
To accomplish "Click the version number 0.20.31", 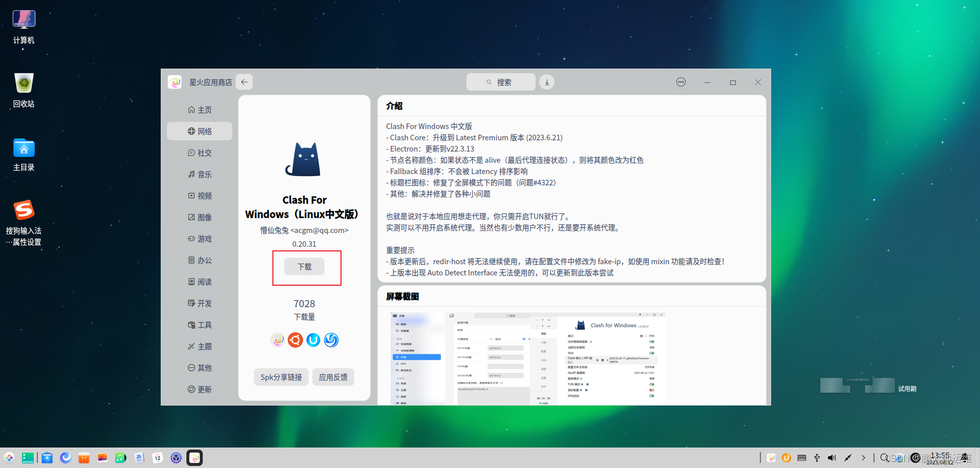I will 304,244.
